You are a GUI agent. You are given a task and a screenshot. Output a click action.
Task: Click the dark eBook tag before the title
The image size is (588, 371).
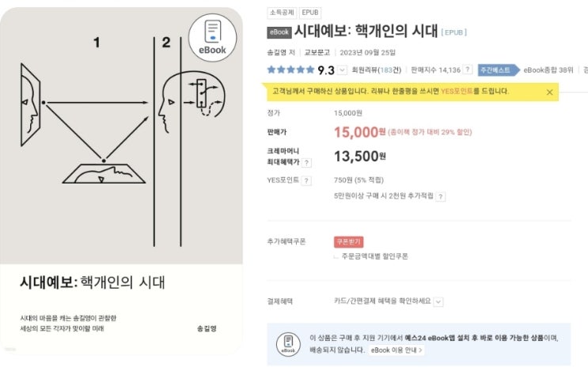(279, 32)
